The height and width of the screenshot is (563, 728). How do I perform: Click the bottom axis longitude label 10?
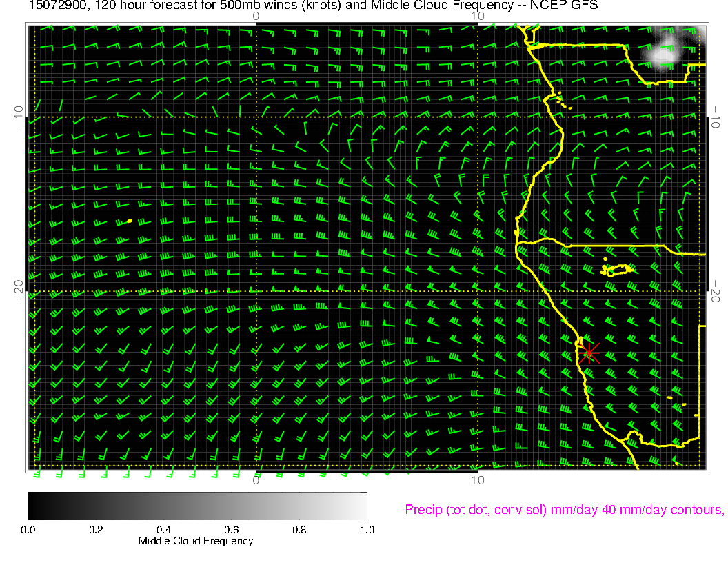click(478, 480)
